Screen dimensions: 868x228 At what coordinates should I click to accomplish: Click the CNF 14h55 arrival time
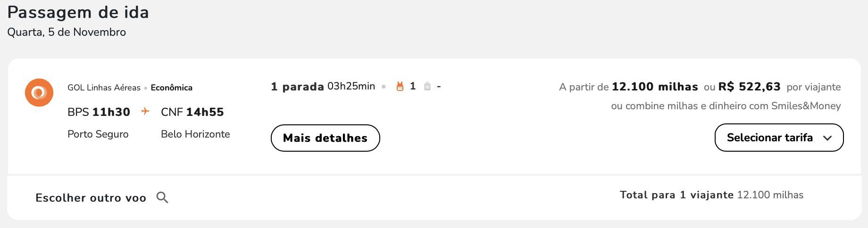point(192,112)
